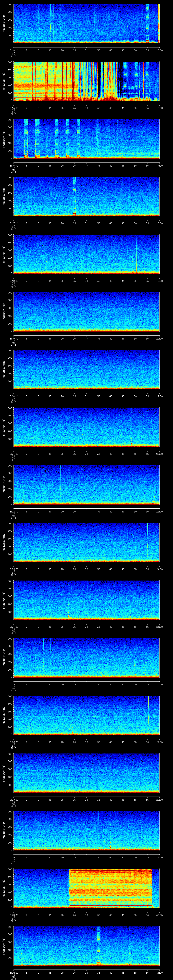Click the 8:26:00 start time label

(13, 742)
